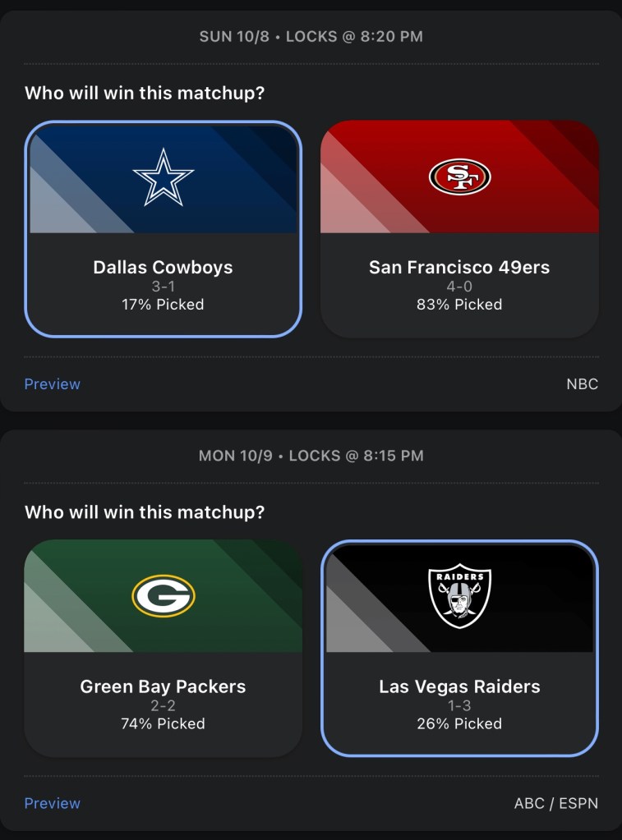Click the MON 10/9 lock time header

tap(311, 455)
